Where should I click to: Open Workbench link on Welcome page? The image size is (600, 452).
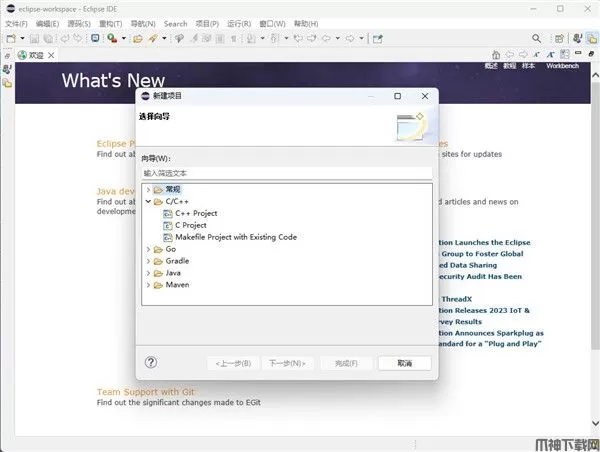[562, 66]
